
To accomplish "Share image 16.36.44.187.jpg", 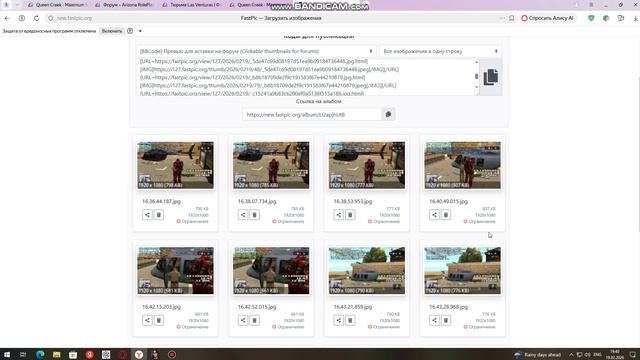I will (147, 215).
